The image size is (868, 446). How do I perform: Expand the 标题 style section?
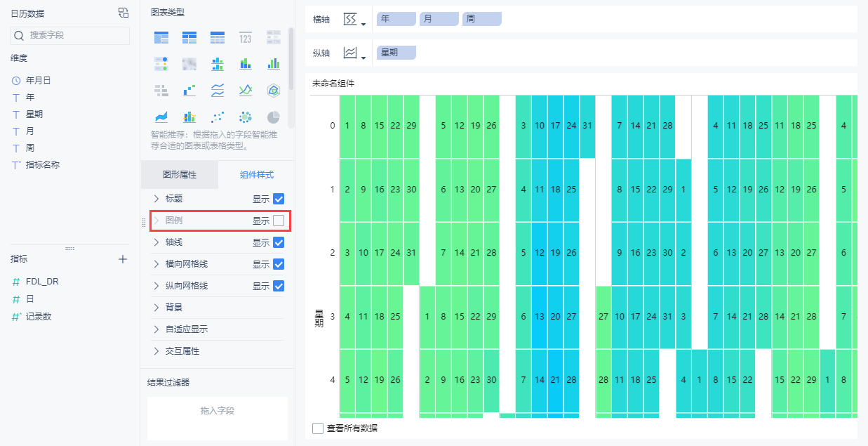[x=156, y=199]
